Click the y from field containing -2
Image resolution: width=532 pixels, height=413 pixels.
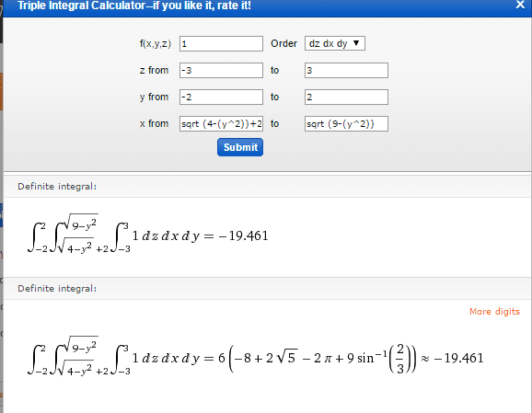click(221, 97)
